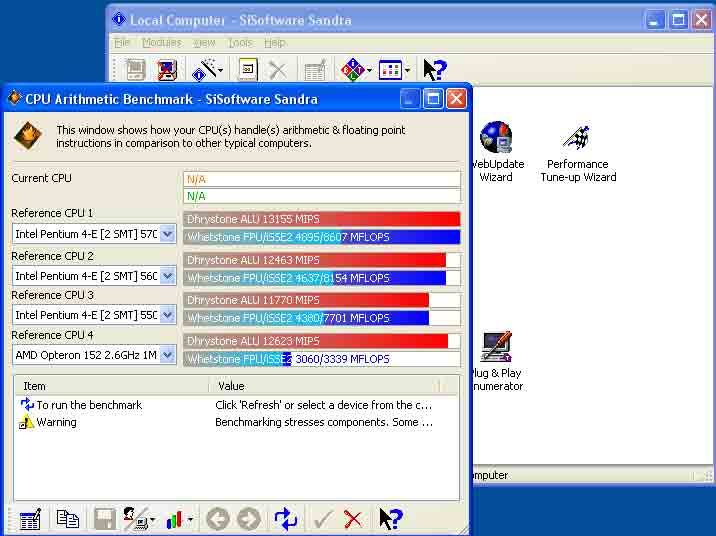Click the blue Refresh arrows icon

(x=286, y=519)
